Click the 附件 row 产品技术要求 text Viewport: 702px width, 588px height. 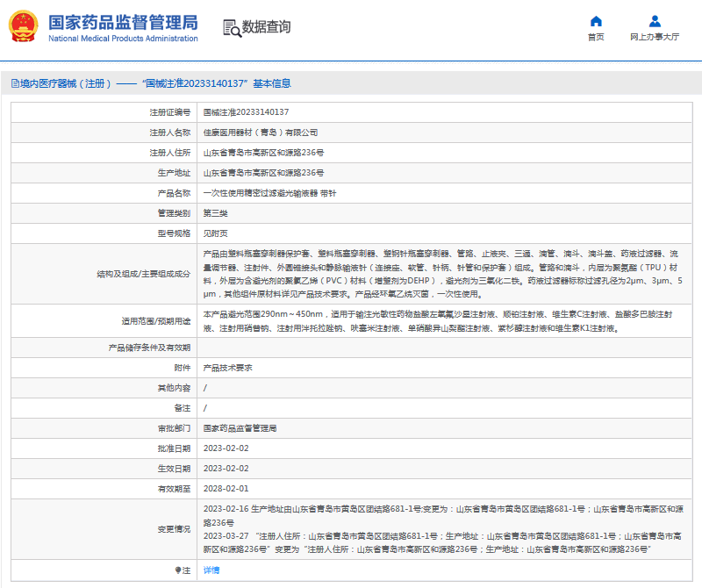[x=230, y=366]
